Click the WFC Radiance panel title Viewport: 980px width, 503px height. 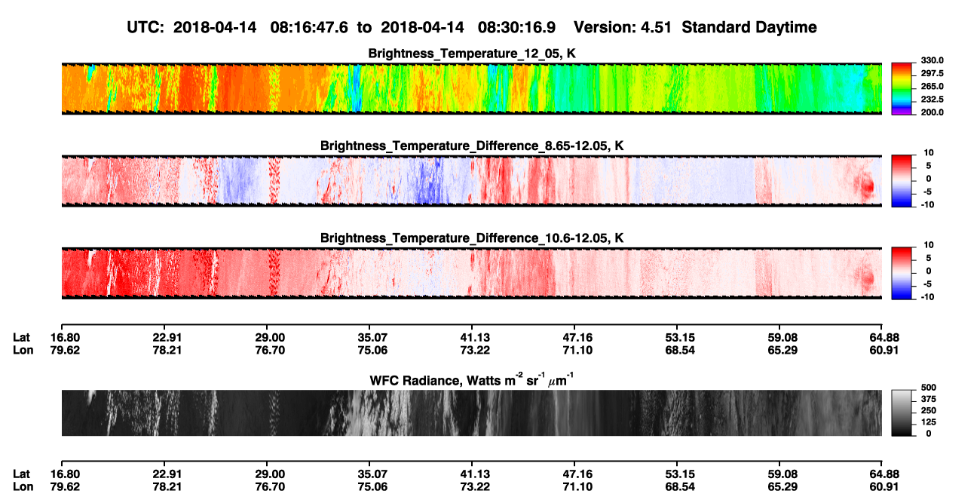tap(472, 380)
